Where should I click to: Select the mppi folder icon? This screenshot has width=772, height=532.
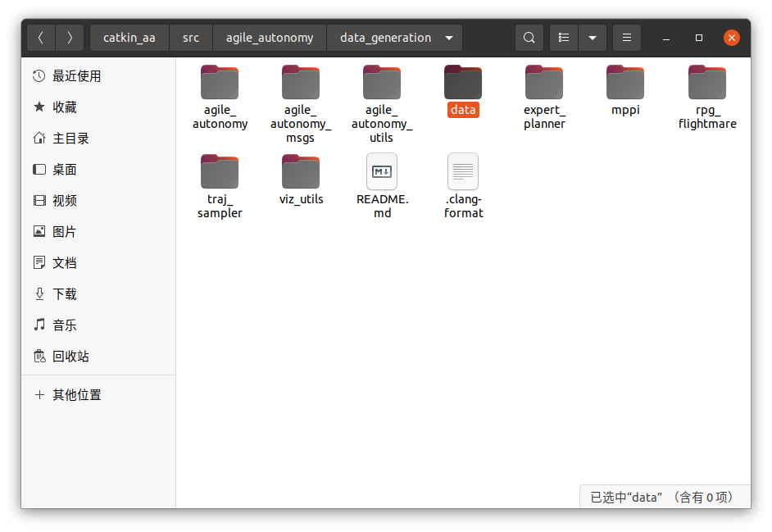[625, 82]
